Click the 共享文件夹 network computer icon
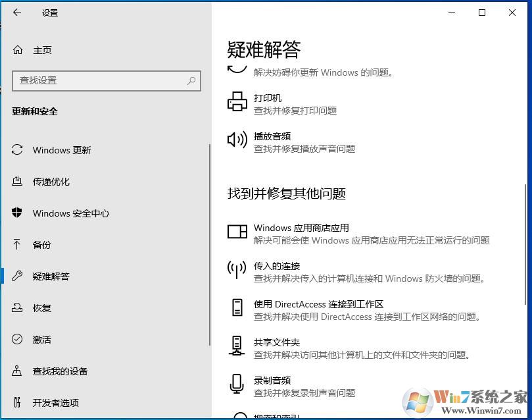Screen dimensions: 532x420 [x=237, y=346]
